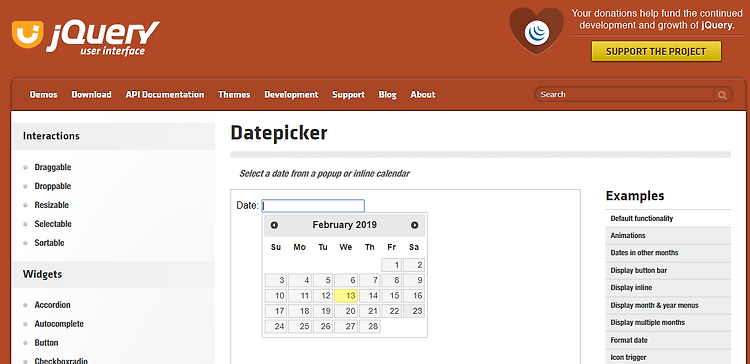Open the Download page
The height and width of the screenshot is (364, 750).
[x=91, y=95]
